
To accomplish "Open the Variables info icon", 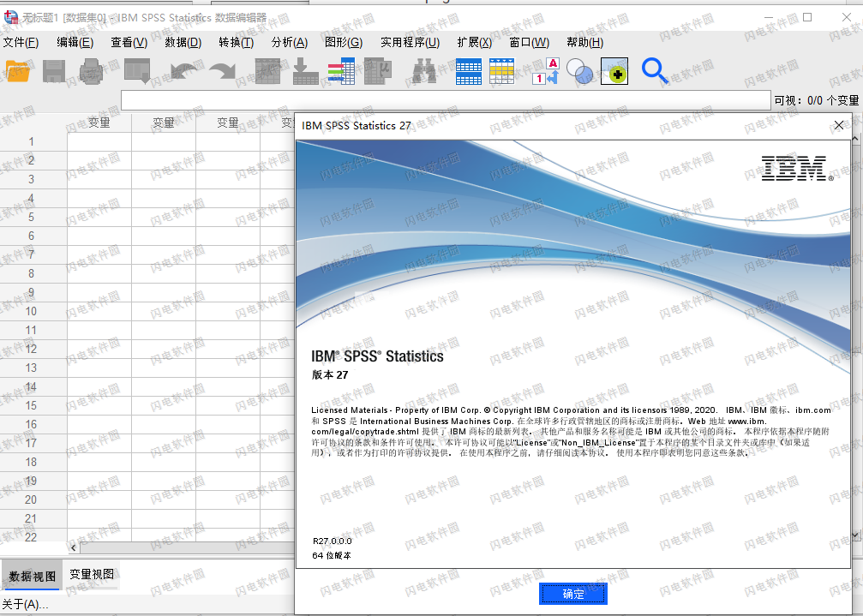I will 342,71.
